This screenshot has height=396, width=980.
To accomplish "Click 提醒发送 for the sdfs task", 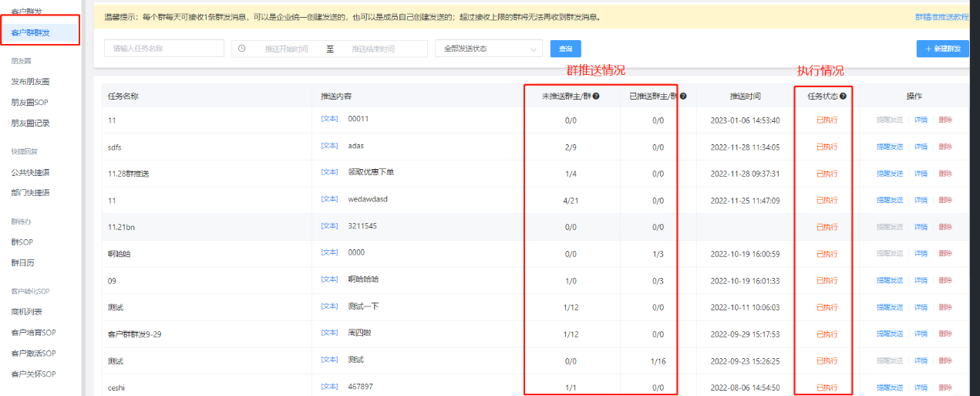I will tap(889, 147).
